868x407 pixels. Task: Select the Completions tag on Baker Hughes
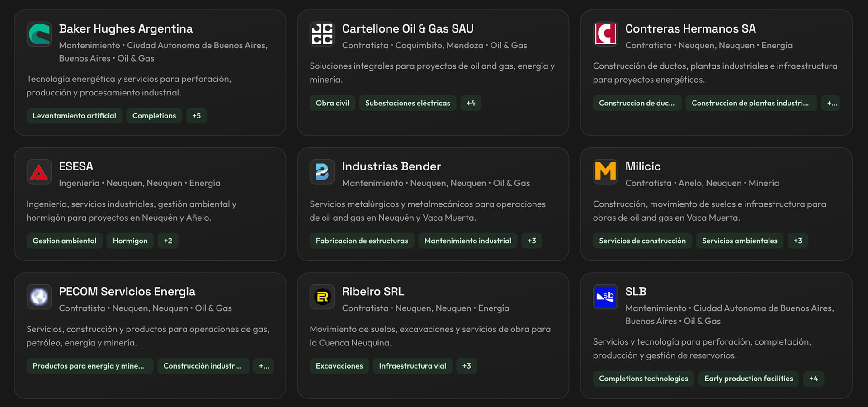click(x=154, y=116)
